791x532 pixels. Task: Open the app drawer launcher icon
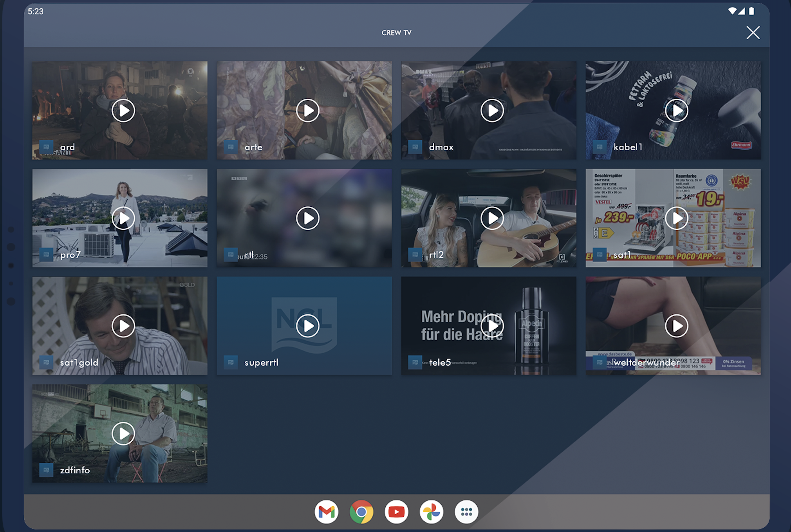click(x=466, y=512)
